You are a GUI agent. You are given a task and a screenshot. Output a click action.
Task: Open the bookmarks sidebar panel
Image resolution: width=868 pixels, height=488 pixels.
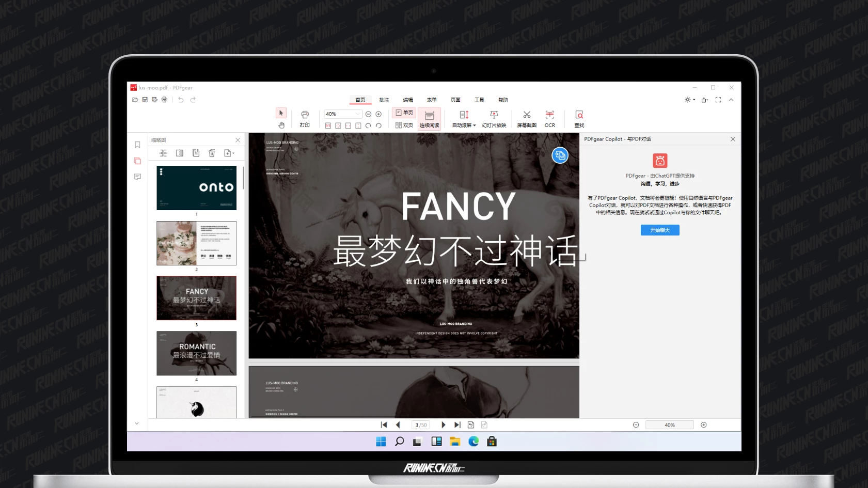137,145
